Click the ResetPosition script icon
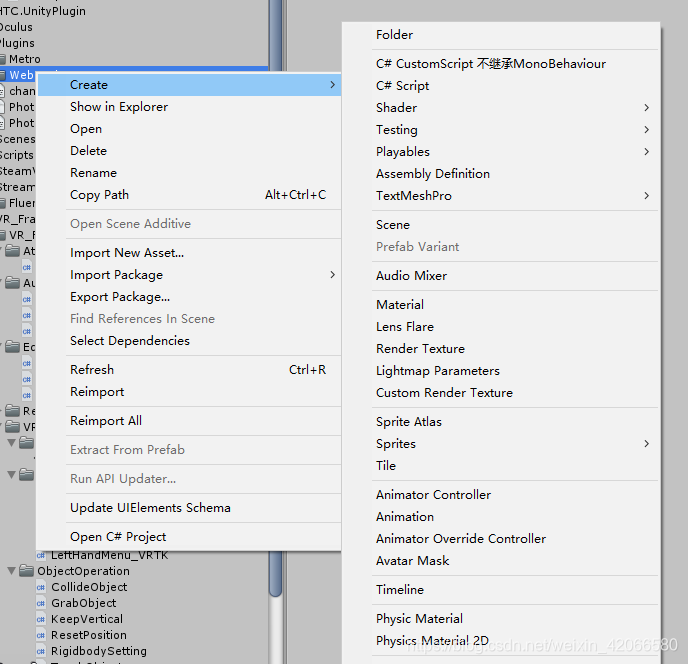 41,635
